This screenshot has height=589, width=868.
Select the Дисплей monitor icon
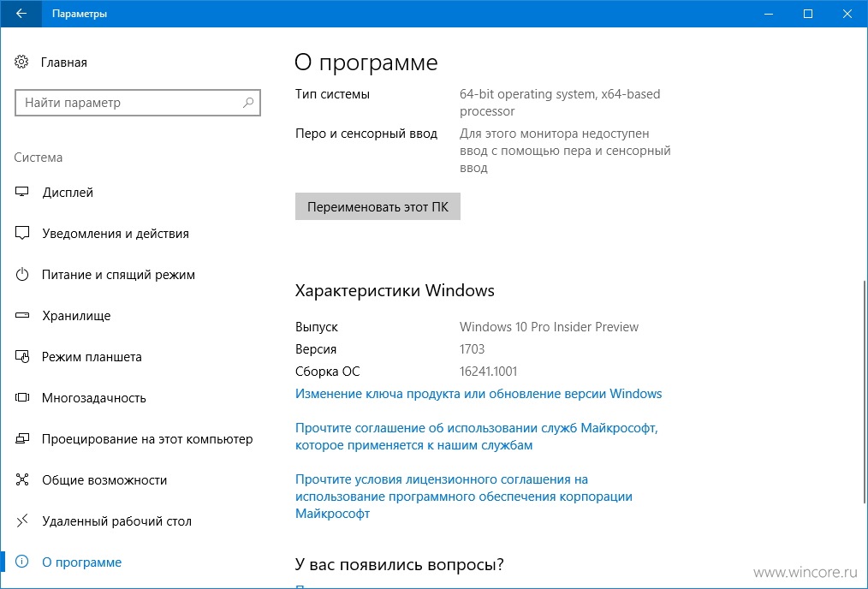(x=22, y=192)
